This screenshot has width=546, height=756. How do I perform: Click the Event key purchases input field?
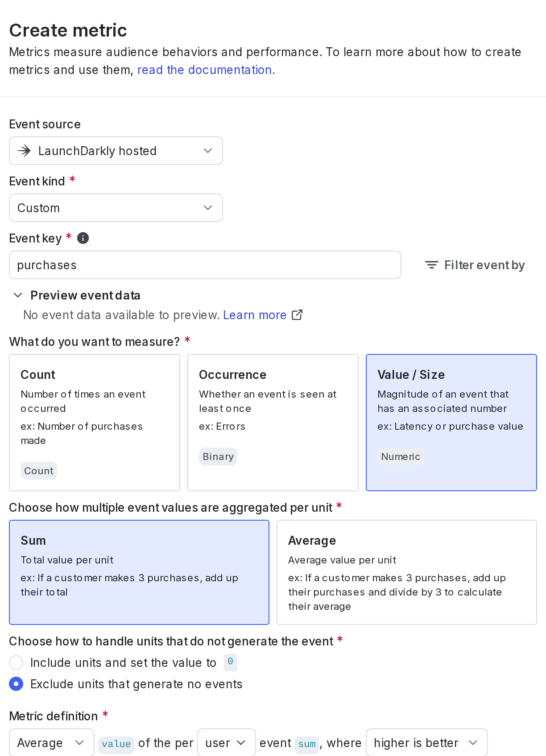point(205,265)
